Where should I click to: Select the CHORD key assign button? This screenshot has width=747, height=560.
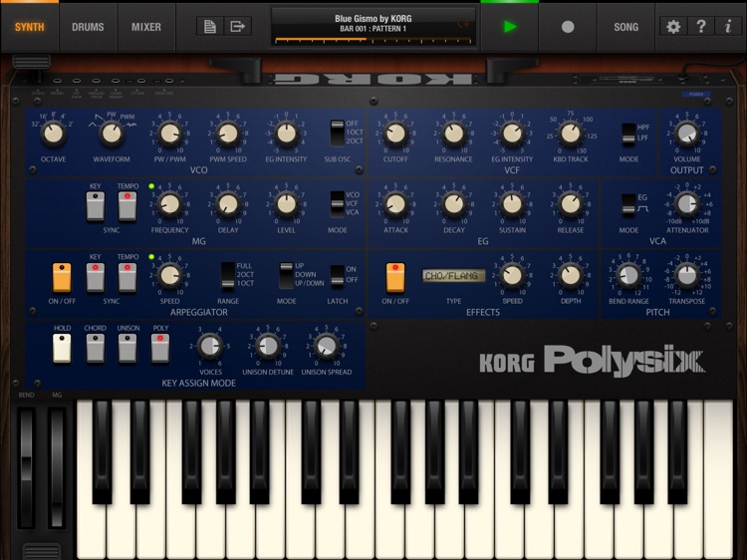pyautogui.click(x=96, y=348)
